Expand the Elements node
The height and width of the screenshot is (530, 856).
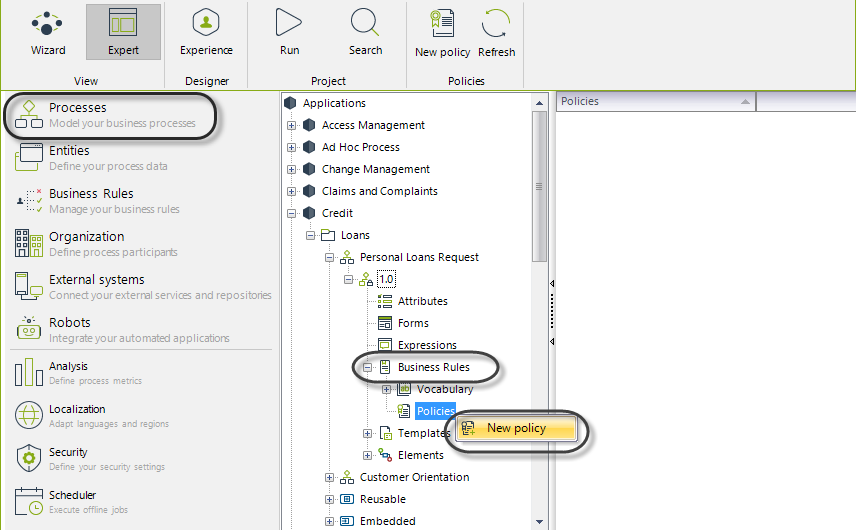367,455
